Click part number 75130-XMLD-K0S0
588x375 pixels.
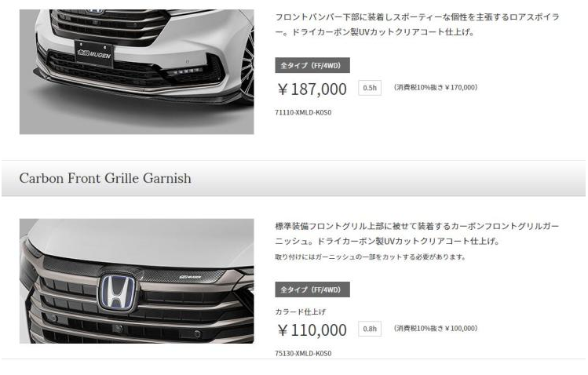pos(303,353)
